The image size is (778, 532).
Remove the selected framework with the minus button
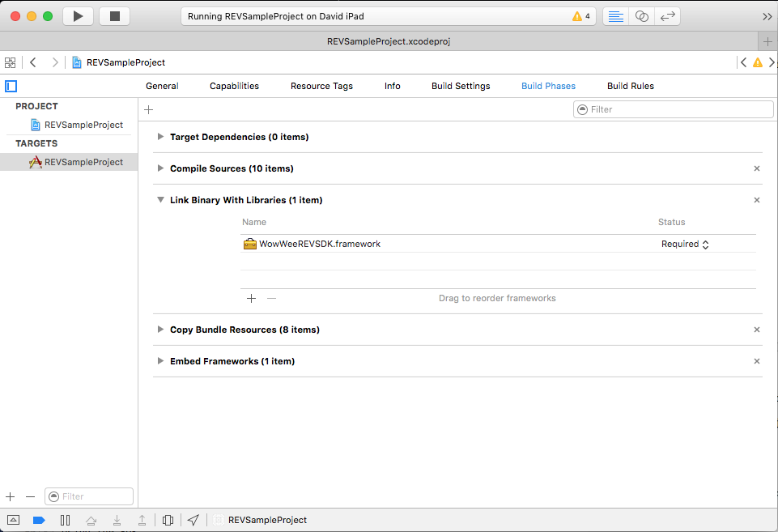271,298
